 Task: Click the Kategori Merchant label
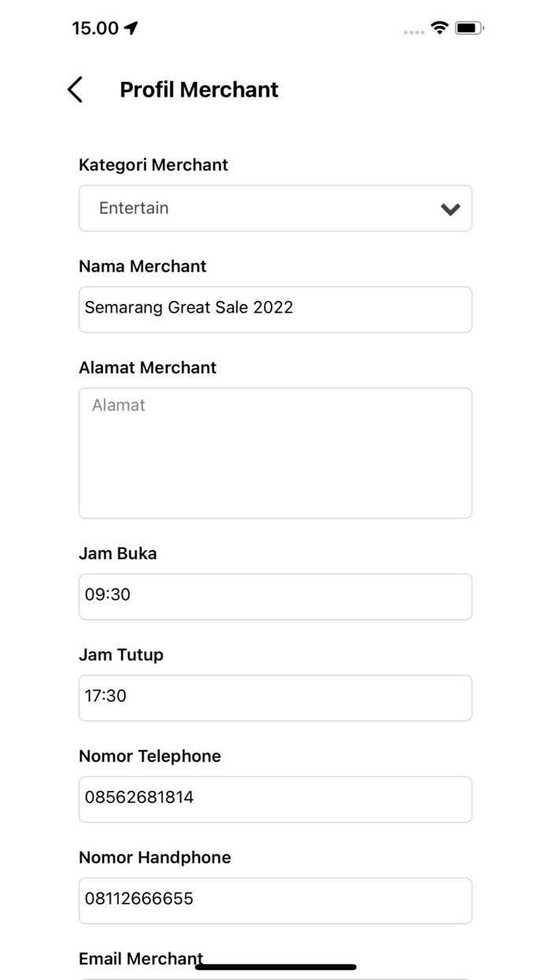(153, 165)
